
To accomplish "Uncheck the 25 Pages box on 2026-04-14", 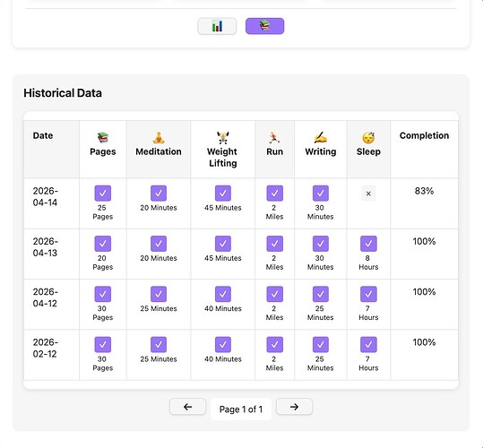I will 102,194.
